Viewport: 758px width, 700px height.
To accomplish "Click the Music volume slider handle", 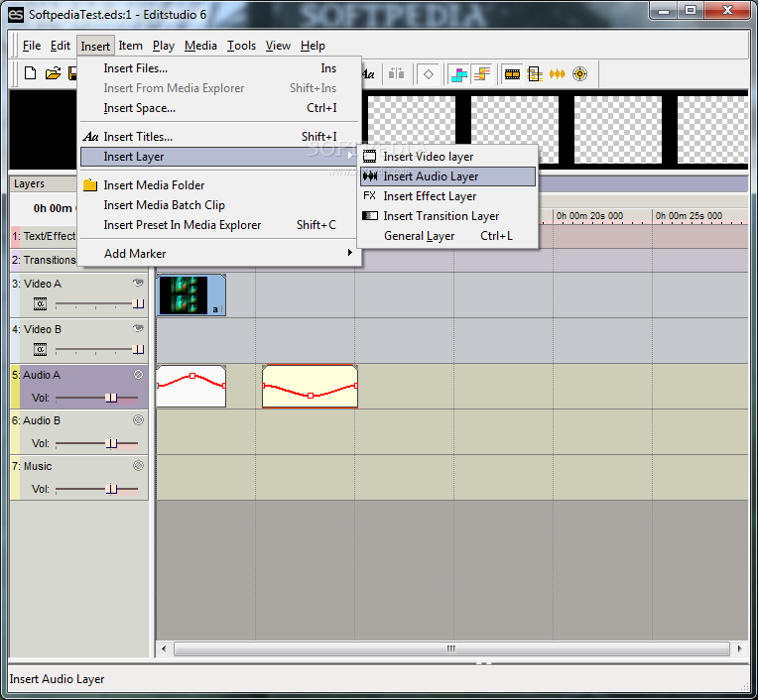I will [112, 489].
